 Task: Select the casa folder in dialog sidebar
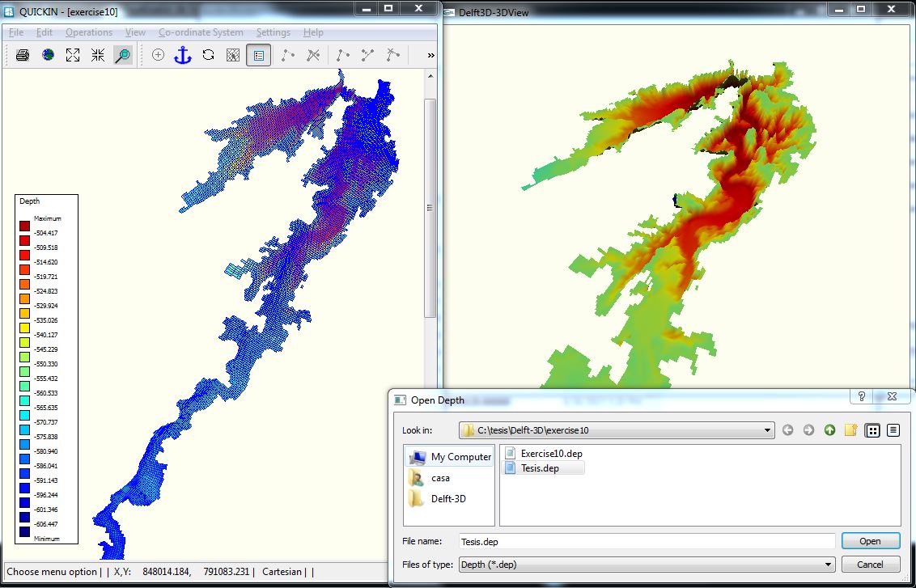(430, 478)
